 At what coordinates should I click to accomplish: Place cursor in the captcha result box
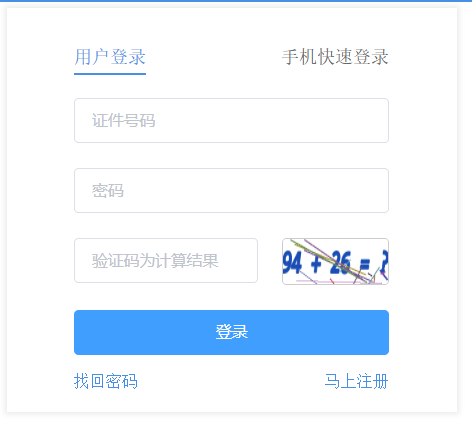point(166,260)
